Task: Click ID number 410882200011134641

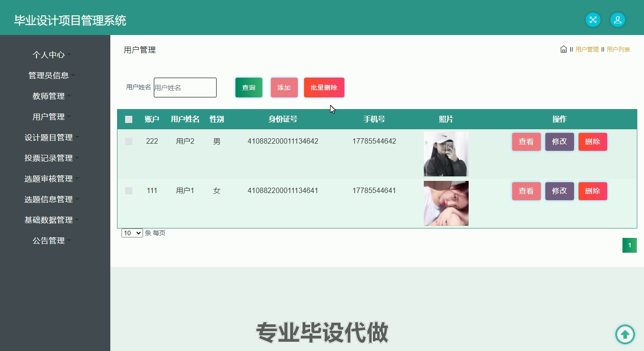Action: point(283,191)
